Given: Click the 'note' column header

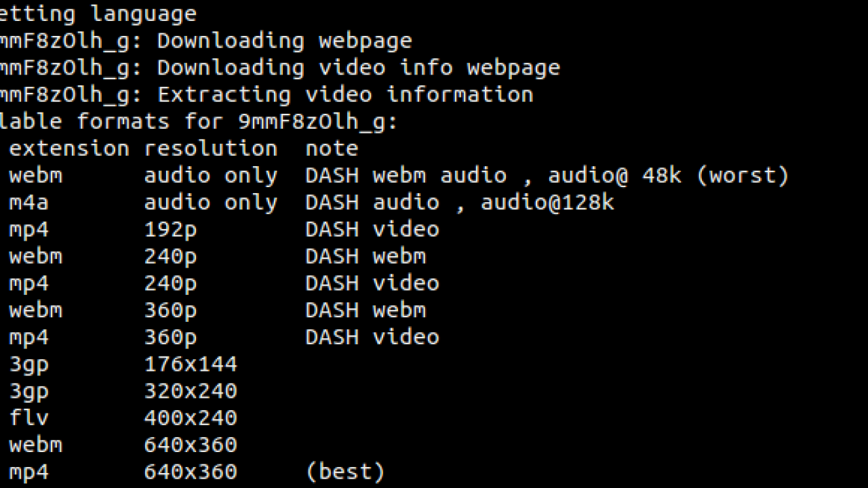Looking at the screenshot, I should click(332, 148).
